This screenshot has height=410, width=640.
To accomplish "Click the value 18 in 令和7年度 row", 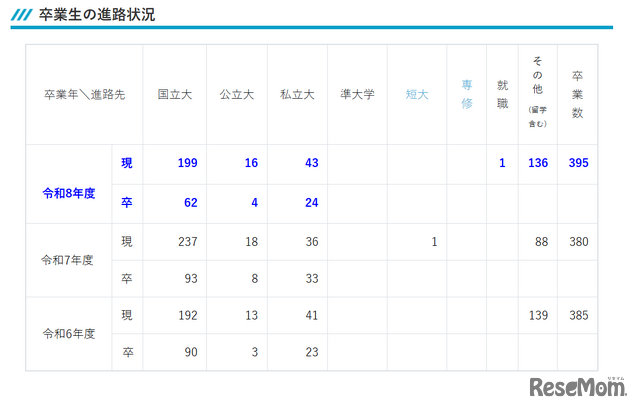I will click(x=251, y=242).
